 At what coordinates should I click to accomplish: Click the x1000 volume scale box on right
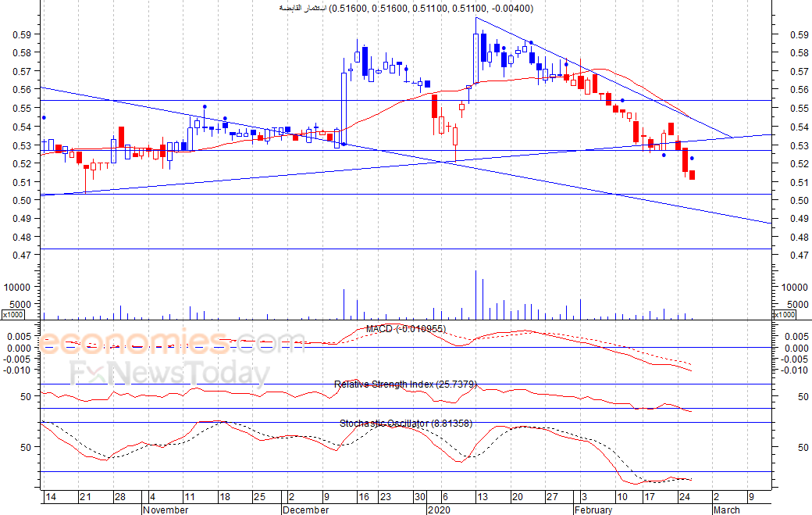(783, 314)
